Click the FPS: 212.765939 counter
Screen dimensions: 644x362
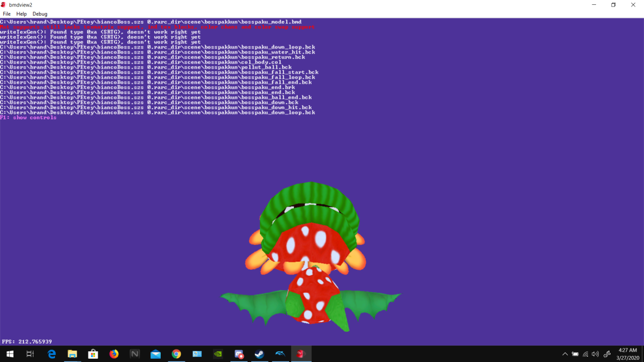tap(27, 341)
